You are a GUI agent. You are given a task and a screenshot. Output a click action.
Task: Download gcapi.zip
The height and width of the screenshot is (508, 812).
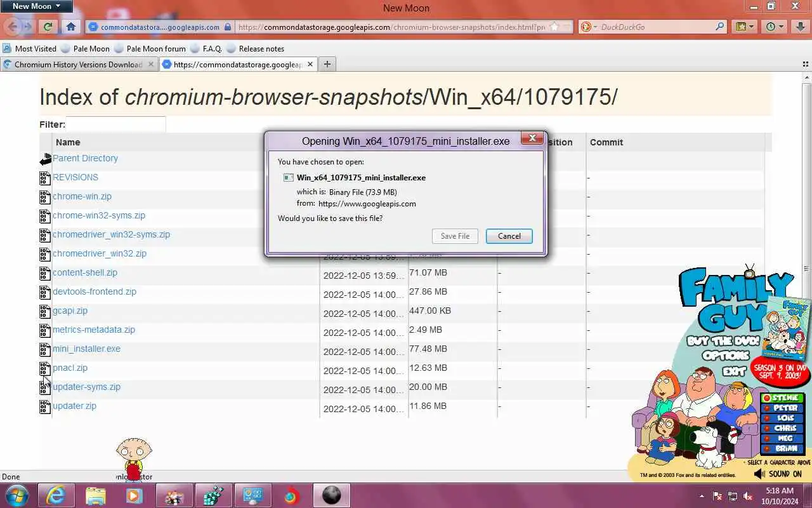pos(70,311)
